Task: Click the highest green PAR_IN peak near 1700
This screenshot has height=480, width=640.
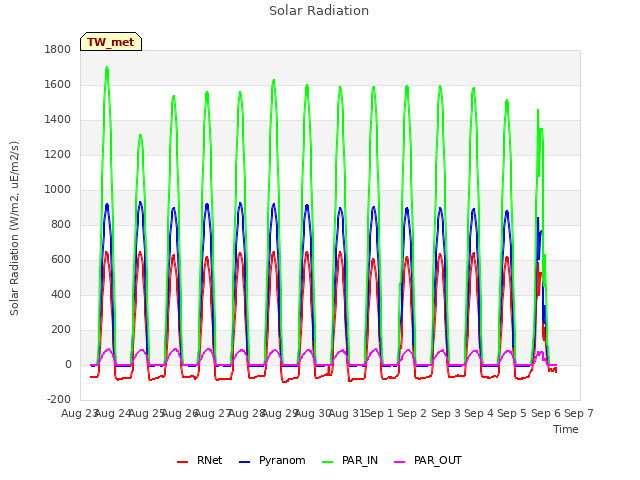Action: pos(107,67)
